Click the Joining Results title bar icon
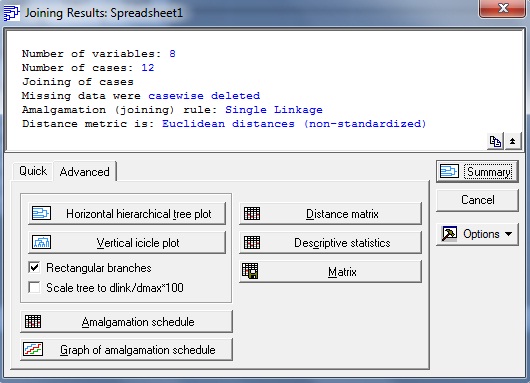This screenshot has height=383, width=530. [11, 13]
